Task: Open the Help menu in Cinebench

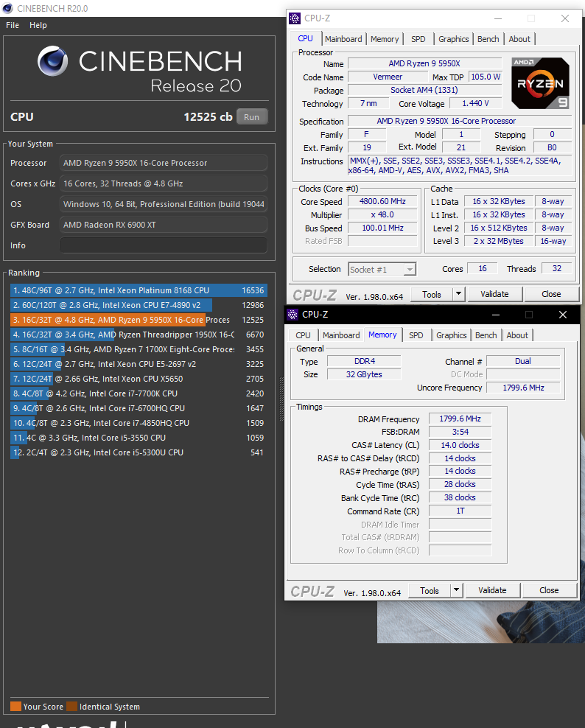Action: tap(38, 25)
